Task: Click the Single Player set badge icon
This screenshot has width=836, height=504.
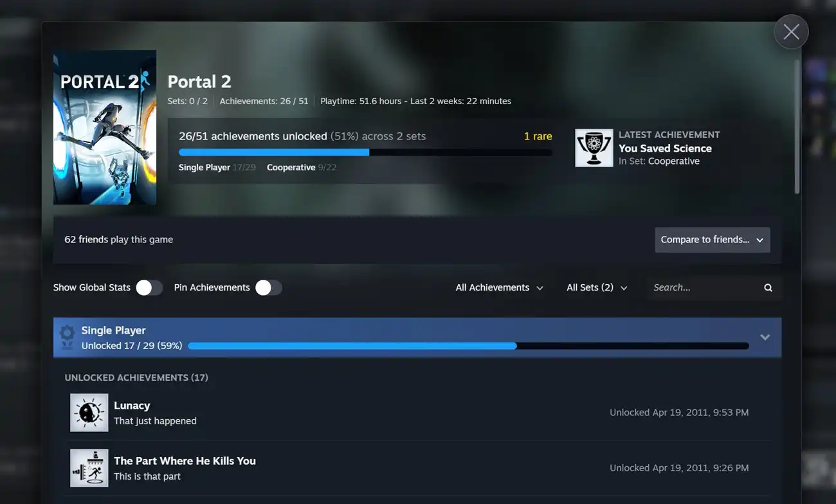Action: pos(67,337)
